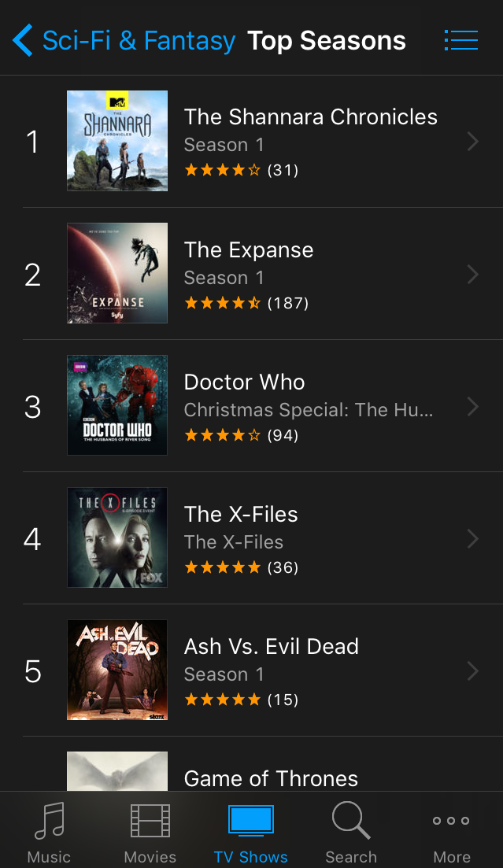
Task: Expand The Shannara Chronicles row chevron
Action: [472, 142]
